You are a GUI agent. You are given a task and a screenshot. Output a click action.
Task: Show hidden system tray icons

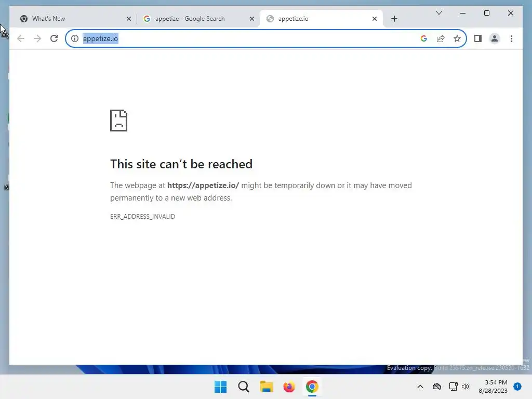click(x=420, y=387)
